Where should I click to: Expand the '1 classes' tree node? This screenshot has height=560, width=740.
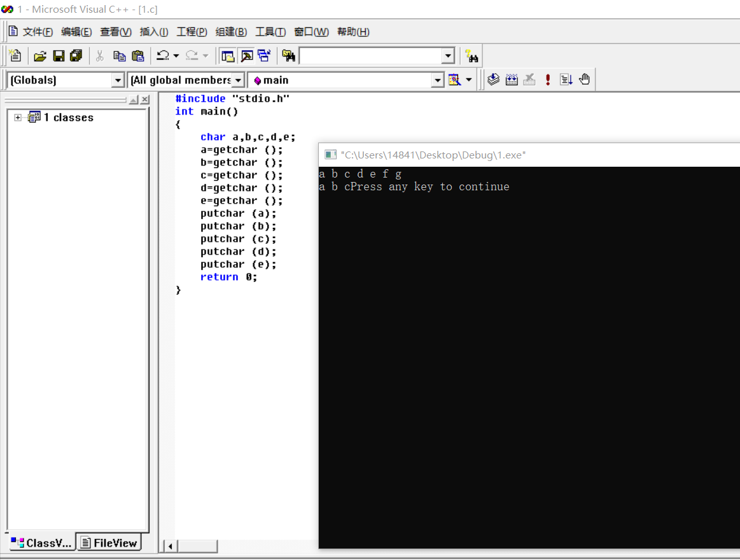(18, 118)
